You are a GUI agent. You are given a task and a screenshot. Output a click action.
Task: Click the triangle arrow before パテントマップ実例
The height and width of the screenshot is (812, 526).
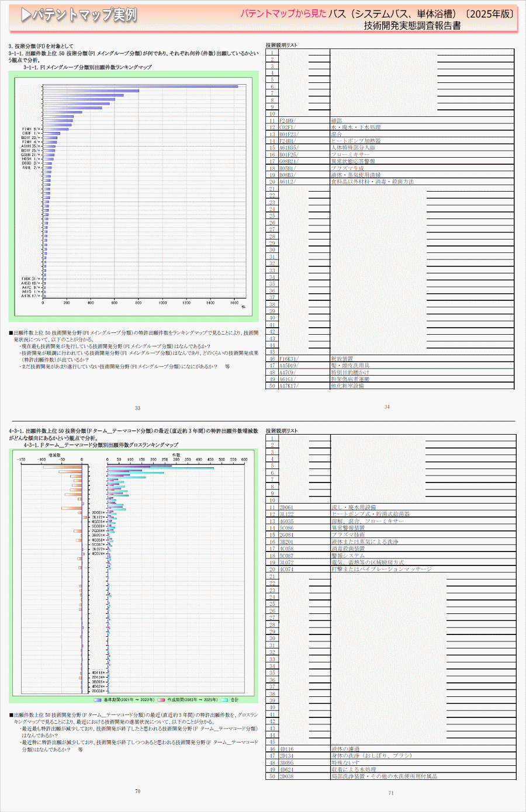[26, 15]
